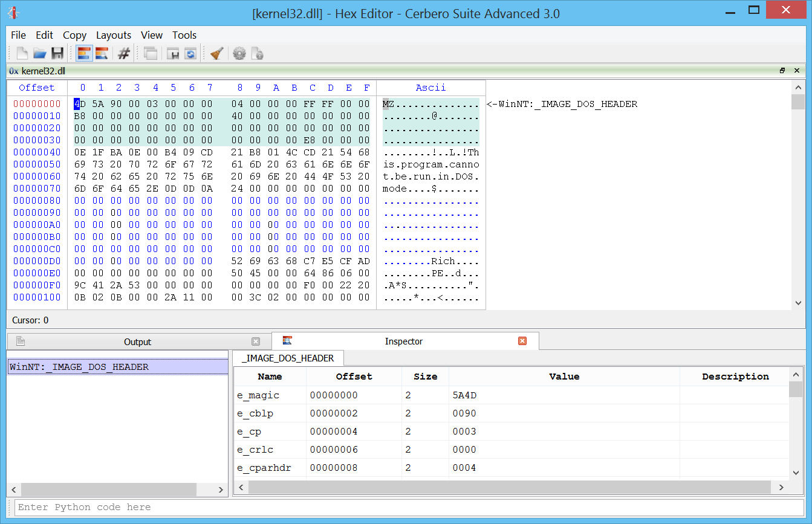Click the Offset header in hex view

click(x=37, y=88)
